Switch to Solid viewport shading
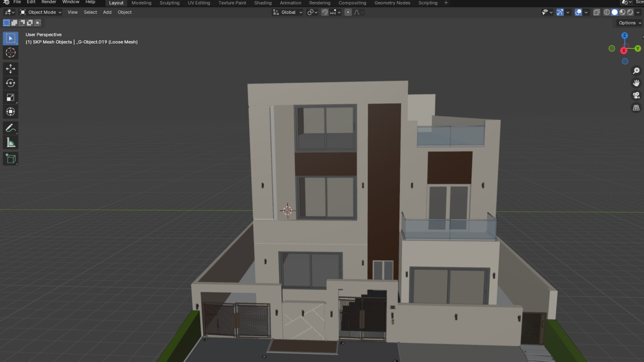 click(614, 12)
